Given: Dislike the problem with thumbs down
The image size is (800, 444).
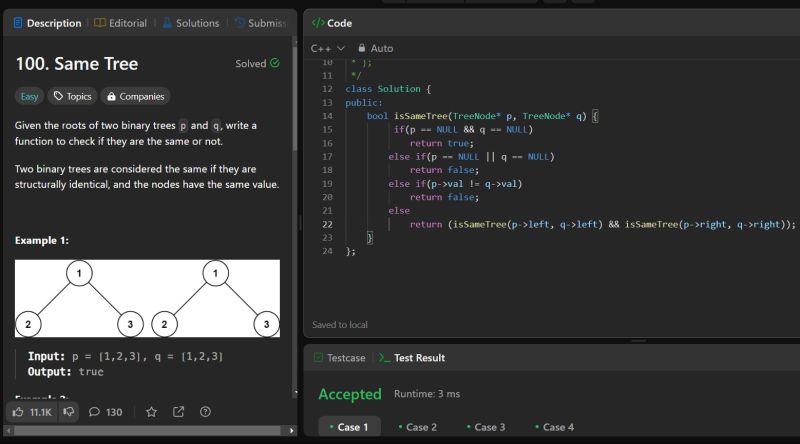Looking at the screenshot, I should click(x=68, y=412).
